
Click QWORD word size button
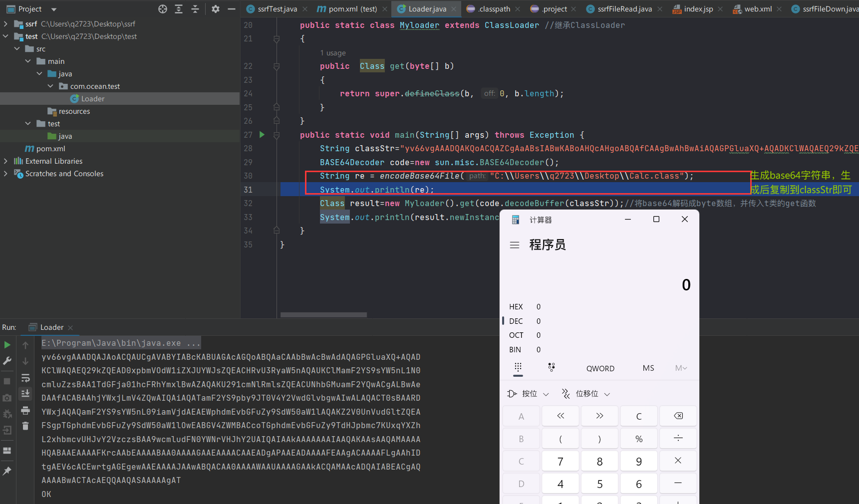pyautogui.click(x=600, y=368)
